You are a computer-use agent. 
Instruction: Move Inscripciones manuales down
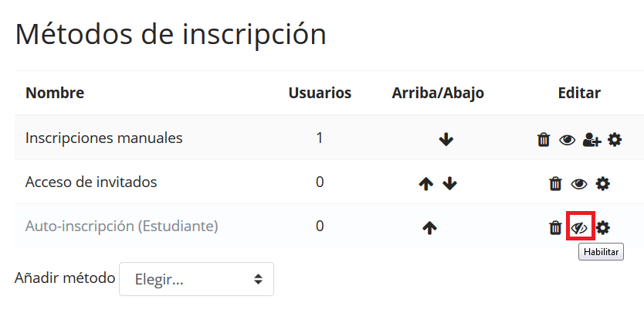coord(446,140)
